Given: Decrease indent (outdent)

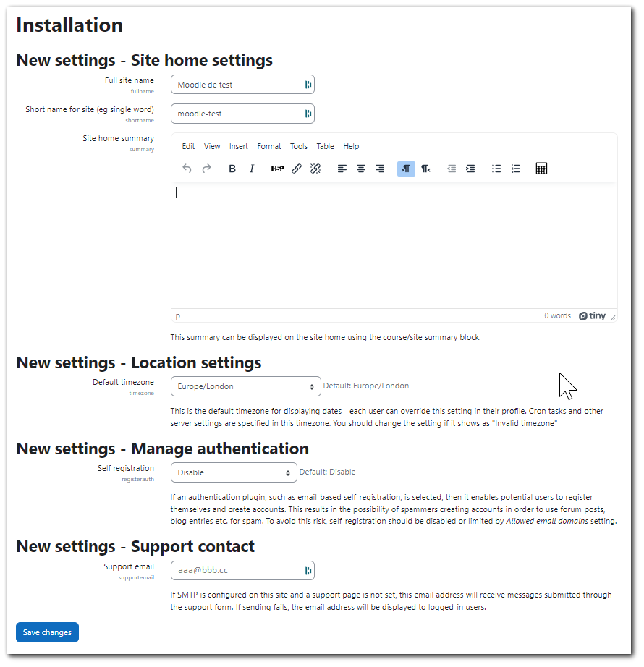Looking at the screenshot, I should (452, 169).
